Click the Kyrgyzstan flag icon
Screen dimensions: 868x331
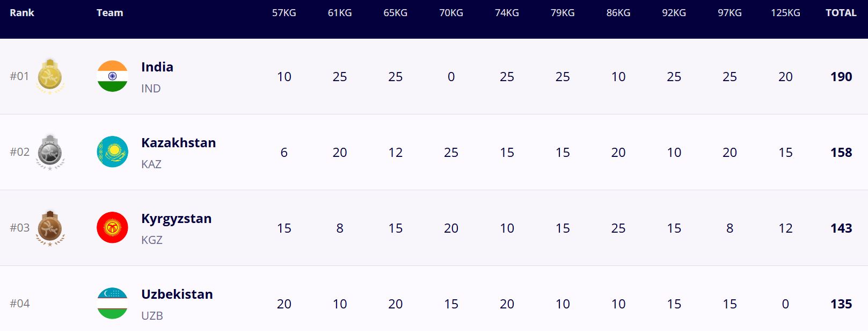112,228
